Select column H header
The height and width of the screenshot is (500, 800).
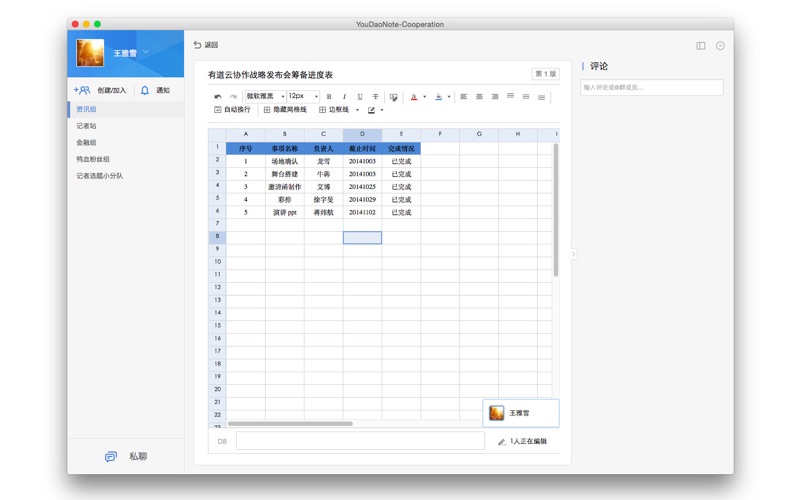click(518, 135)
